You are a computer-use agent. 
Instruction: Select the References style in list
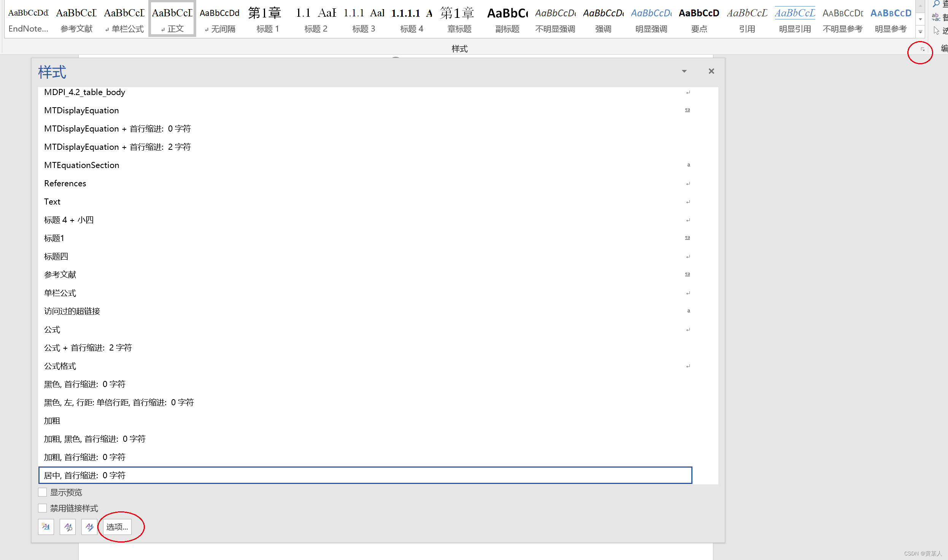(65, 183)
